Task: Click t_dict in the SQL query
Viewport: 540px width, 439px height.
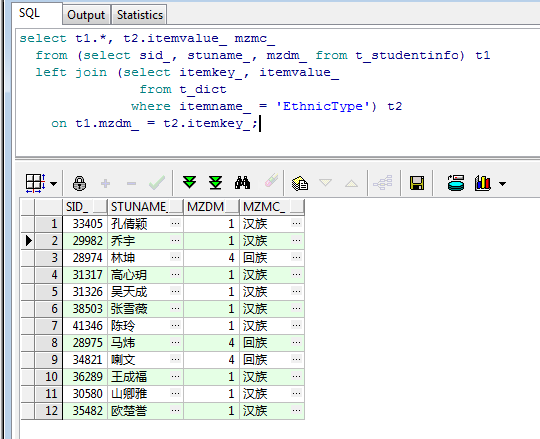Action: click(202, 90)
